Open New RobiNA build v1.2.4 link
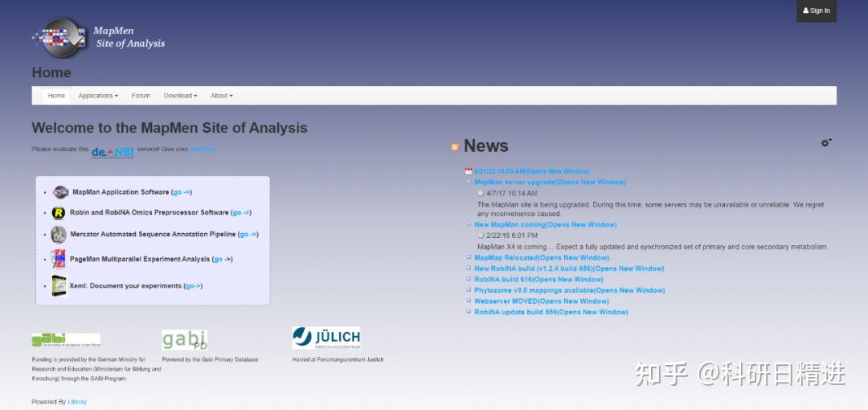The image size is (868, 410). point(569,269)
